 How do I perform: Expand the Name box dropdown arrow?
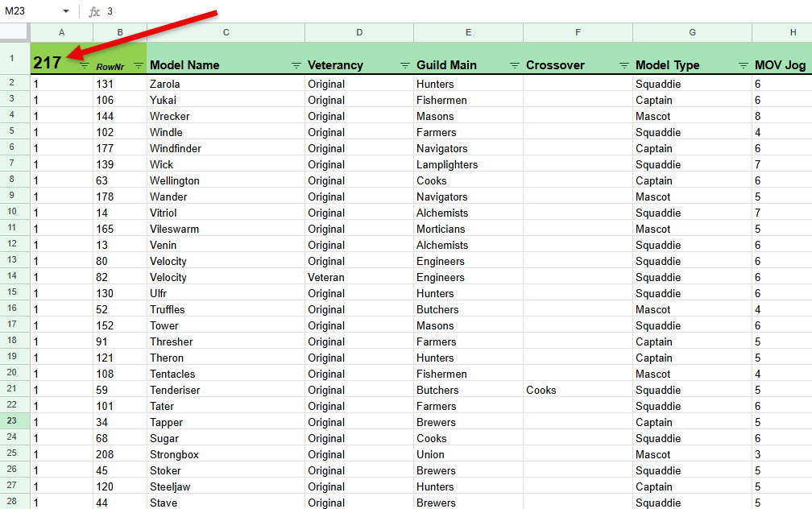(x=65, y=11)
